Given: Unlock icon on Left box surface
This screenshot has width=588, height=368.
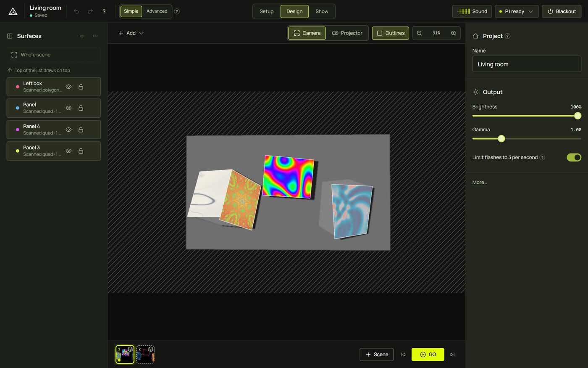Looking at the screenshot, I should (x=81, y=87).
